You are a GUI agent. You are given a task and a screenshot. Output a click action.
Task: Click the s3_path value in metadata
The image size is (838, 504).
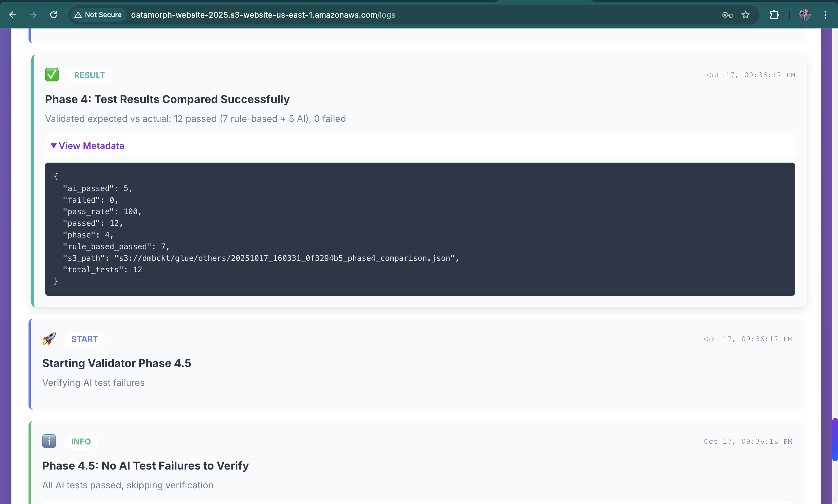point(286,258)
